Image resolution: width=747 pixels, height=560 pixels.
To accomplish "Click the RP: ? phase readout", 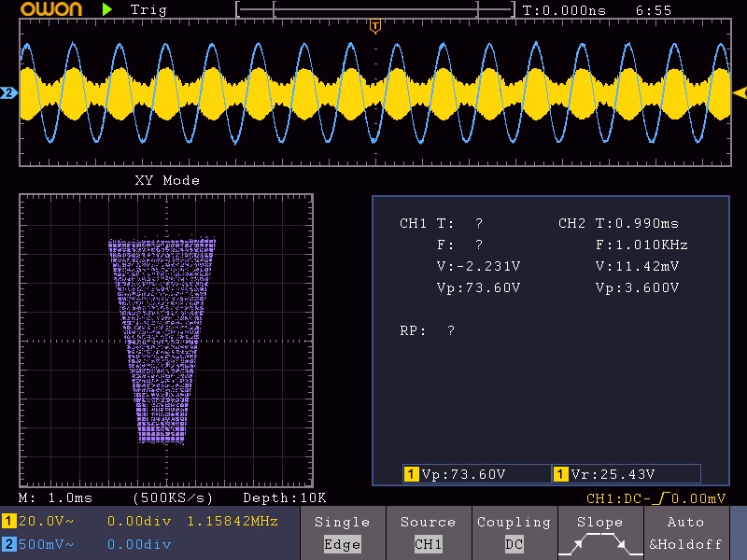I will click(x=428, y=330).
